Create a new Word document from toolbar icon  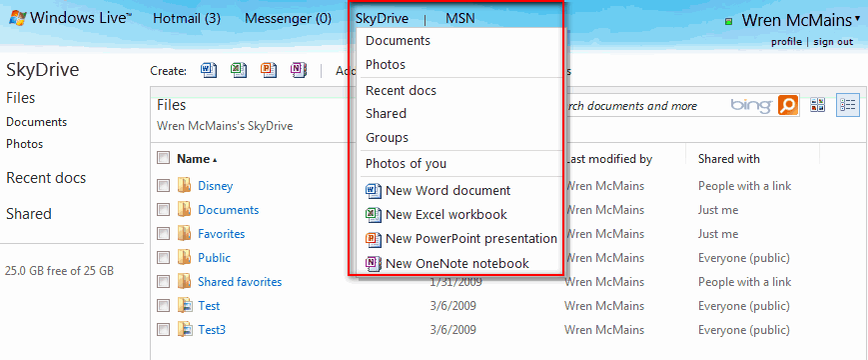coord(209,70)
